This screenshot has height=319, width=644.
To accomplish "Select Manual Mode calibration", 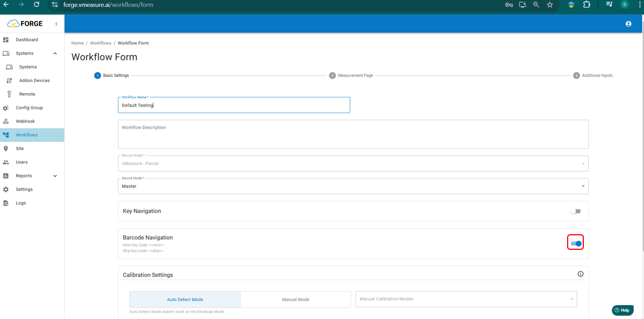I will [296, 299].
